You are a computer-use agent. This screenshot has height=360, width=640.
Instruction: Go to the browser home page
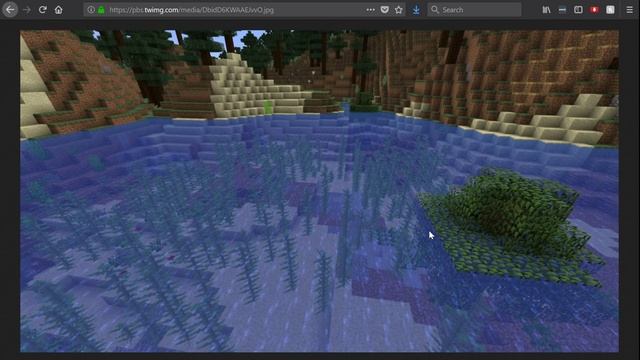[58, 10]
